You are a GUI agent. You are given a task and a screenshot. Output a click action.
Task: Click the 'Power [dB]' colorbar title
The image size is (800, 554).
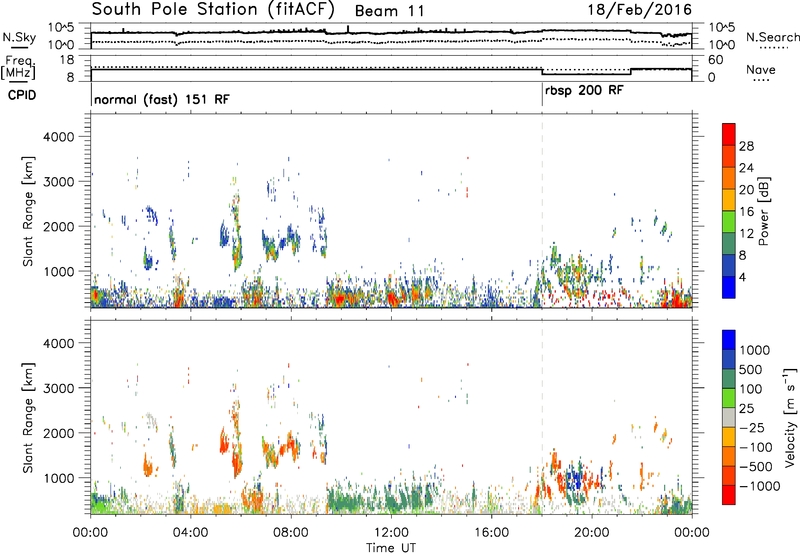[764, 211]
